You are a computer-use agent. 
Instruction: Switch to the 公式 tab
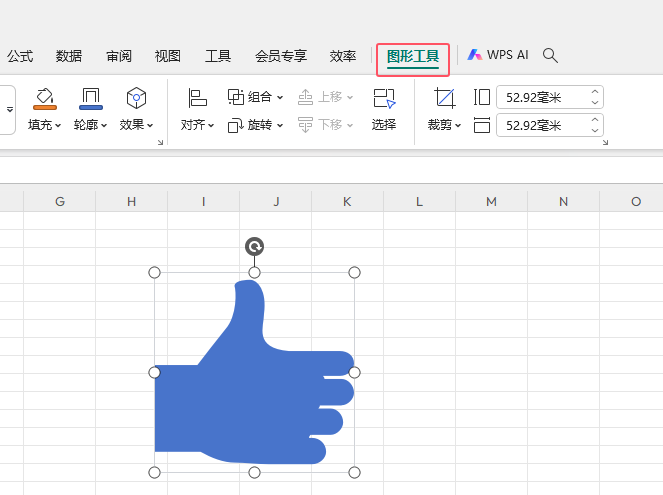click(19, 56)
